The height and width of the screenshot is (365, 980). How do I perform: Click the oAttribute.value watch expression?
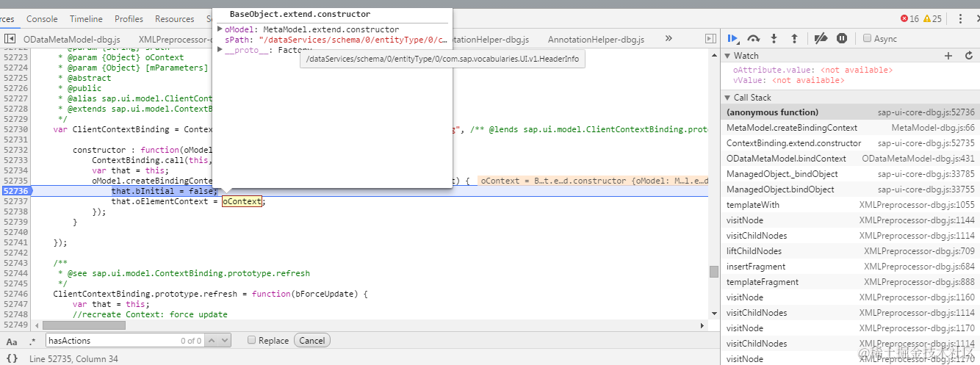point(813,70)
